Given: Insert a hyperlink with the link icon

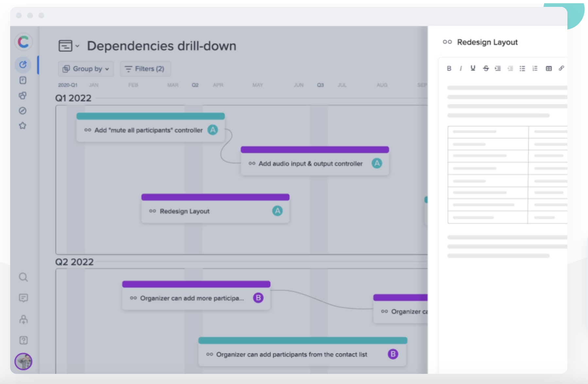Looking at the screenshot, I should coord(561,68).
